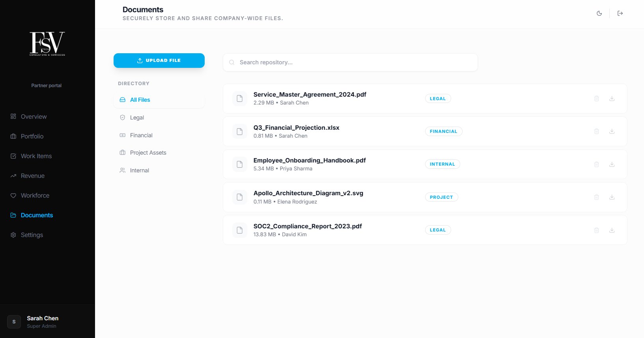Click the Upload File button
This screenshot has height=338, width=644.
159,60
